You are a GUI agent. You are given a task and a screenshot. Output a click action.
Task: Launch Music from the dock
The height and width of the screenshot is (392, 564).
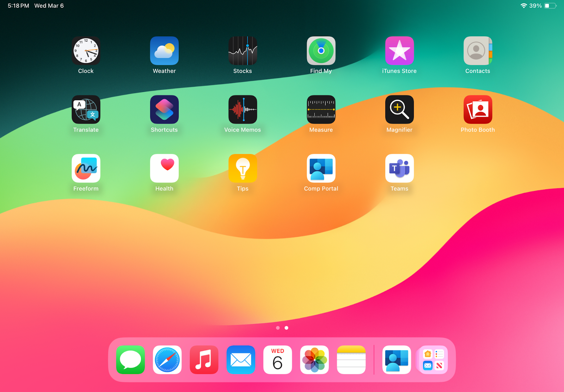204,360
